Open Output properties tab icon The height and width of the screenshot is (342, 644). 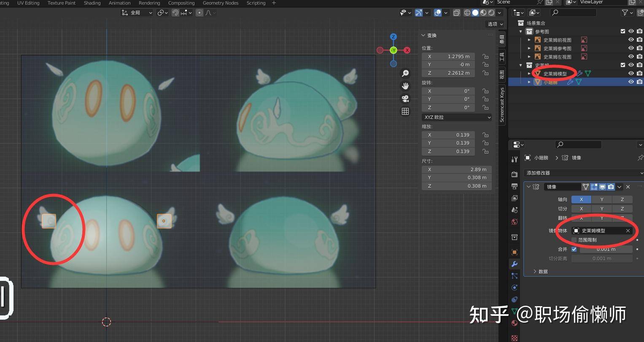point(514,186)
